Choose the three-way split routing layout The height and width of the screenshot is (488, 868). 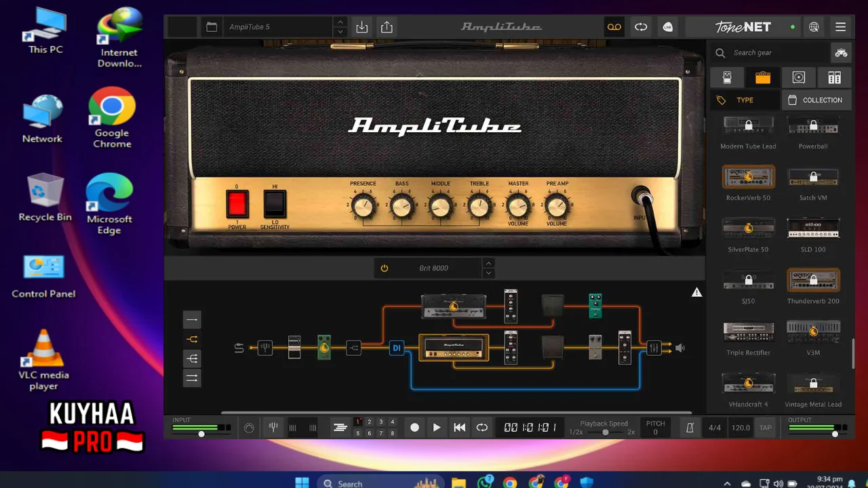[192, 359]
